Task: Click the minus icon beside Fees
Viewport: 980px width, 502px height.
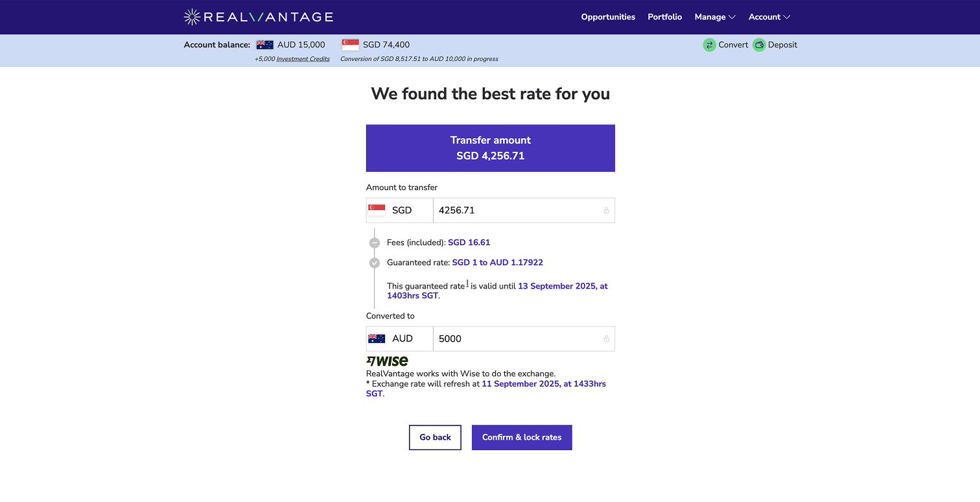Action: click(x=375, y=243)
